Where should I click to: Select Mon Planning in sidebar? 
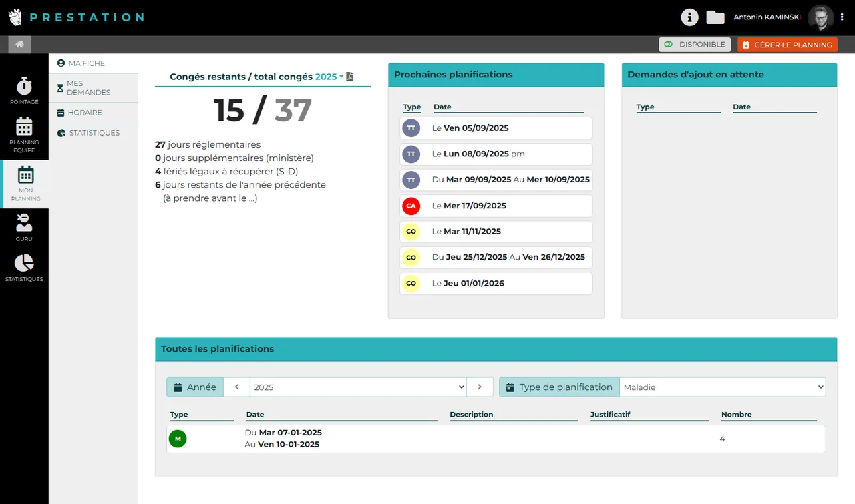(25, 184)
